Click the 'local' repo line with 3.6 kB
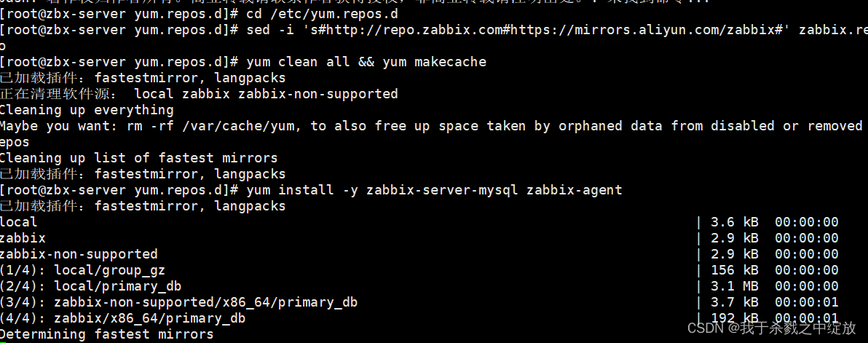 (419, 222)
